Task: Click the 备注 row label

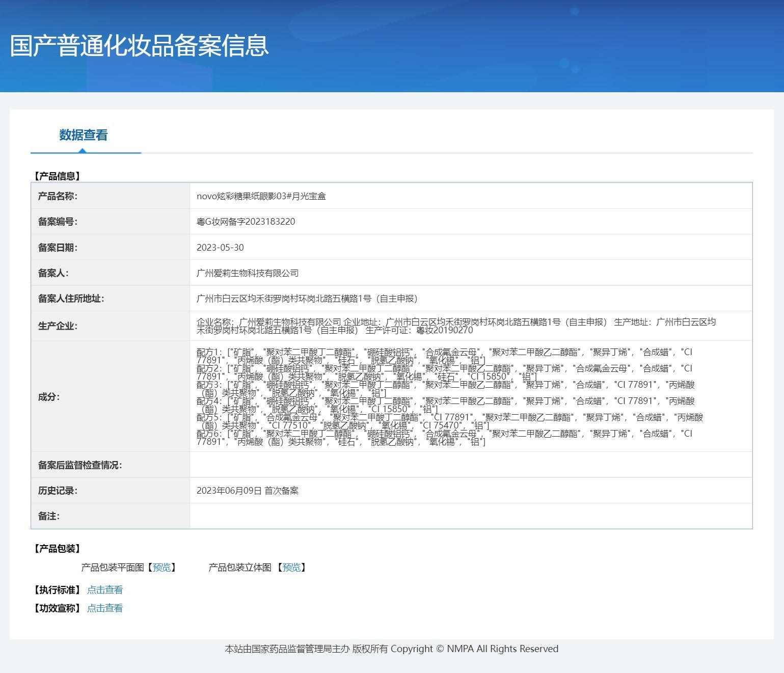Action: coord(48,516)
